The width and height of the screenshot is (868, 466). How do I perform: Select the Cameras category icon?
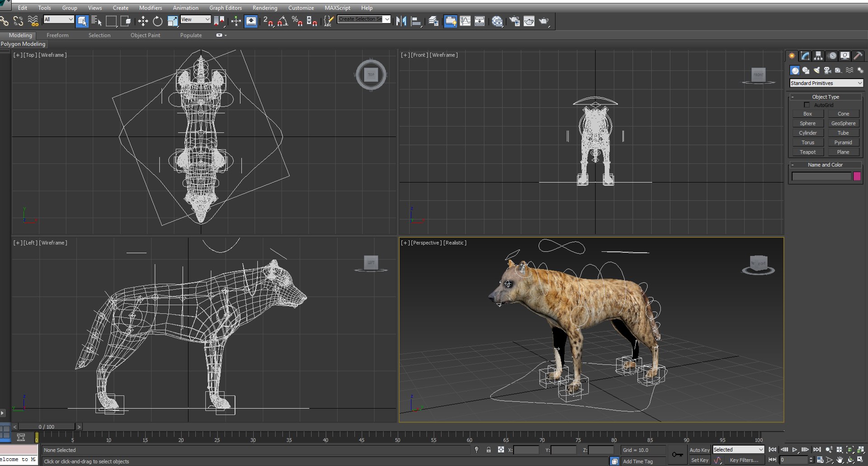tap(827, 71)
